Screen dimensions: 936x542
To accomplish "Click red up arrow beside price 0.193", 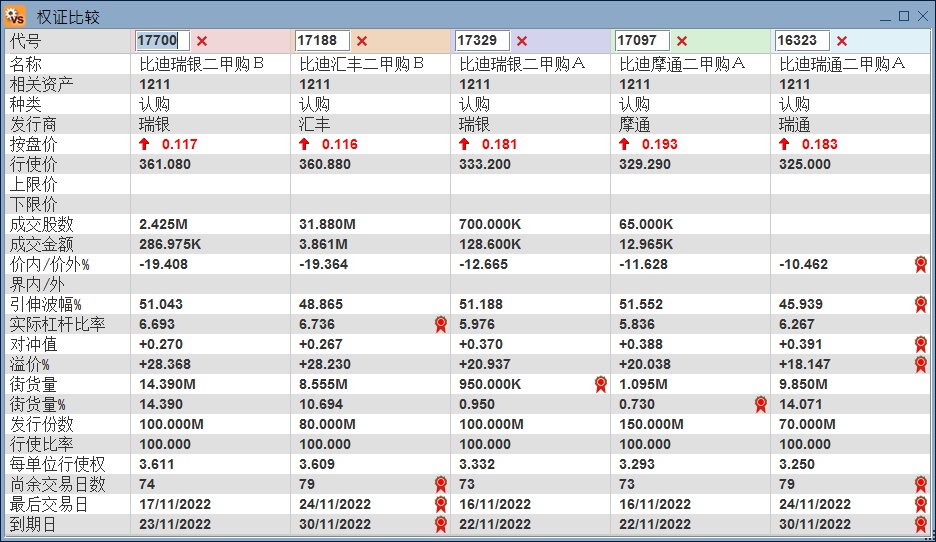I will click(x=624, y=144).
